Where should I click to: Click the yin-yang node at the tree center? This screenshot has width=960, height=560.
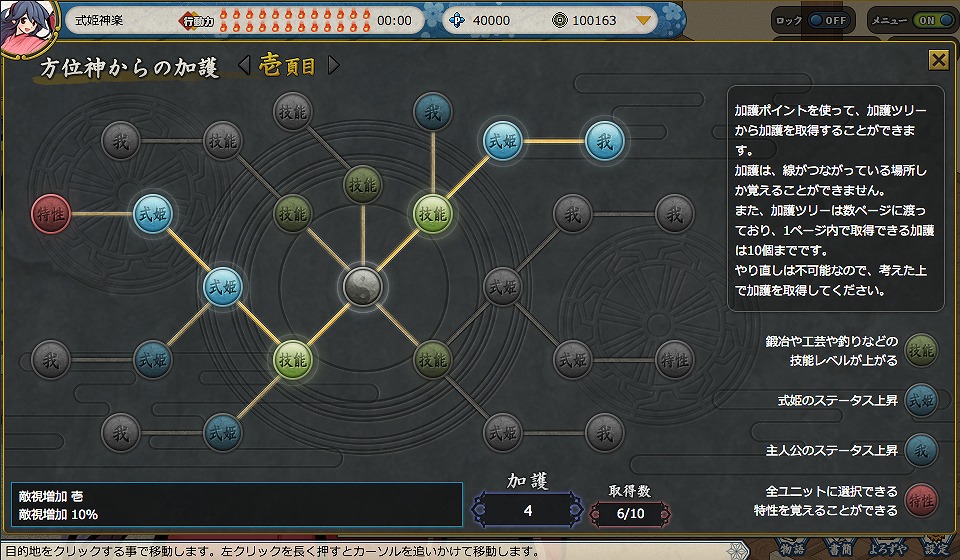(x=360, y=287)
